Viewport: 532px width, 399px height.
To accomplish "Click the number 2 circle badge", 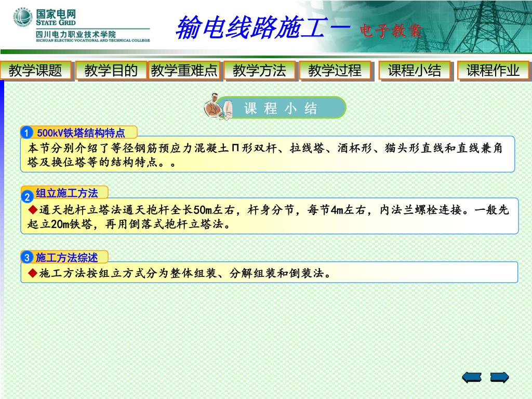I will tap(27, 196).
